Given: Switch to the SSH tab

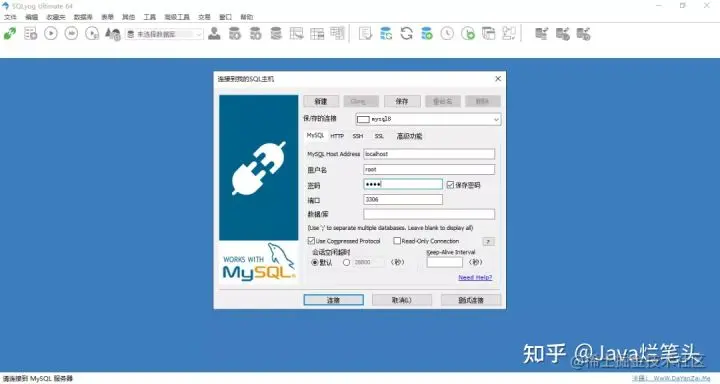Looking at the screenshot, I should 358,136.
